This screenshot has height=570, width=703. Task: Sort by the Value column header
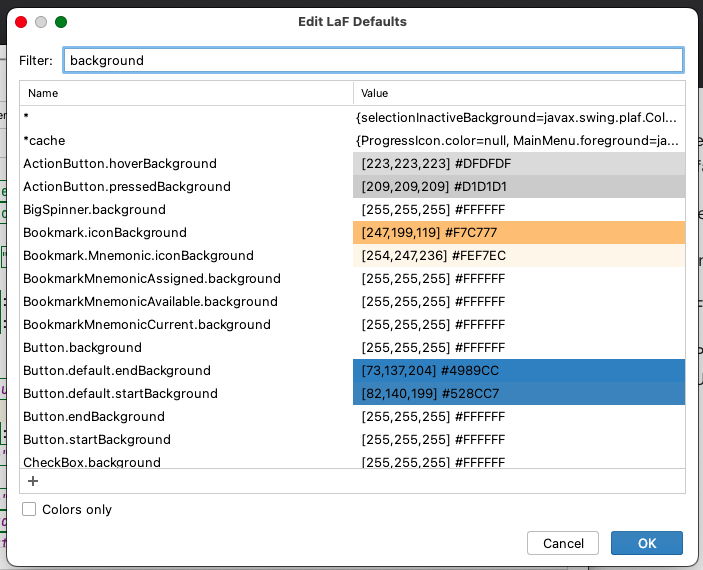click(519, 93)
